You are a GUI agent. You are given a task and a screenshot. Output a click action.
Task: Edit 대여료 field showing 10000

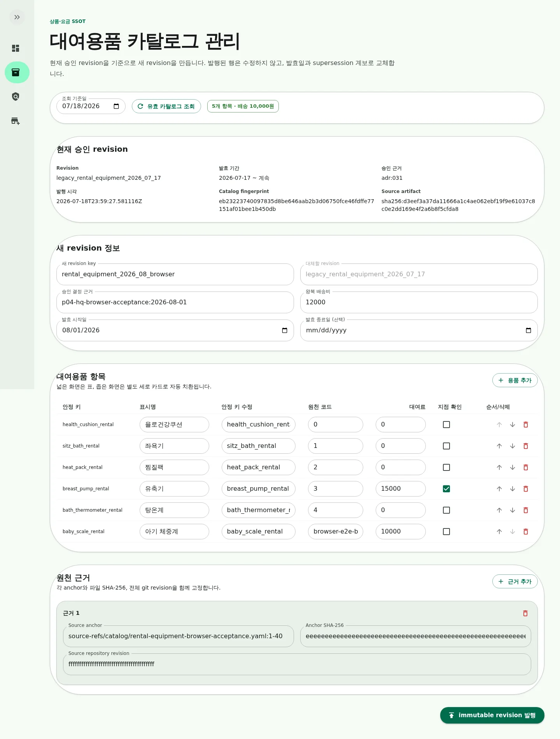[x=401, y=532]
